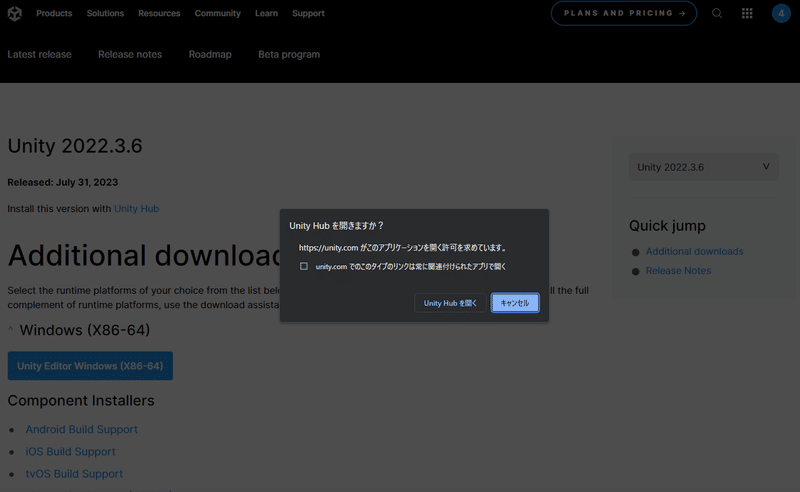Viewport: 800px width, 492px height.
Task: Go to the Roadmap tab
Action: click(210, 54)
